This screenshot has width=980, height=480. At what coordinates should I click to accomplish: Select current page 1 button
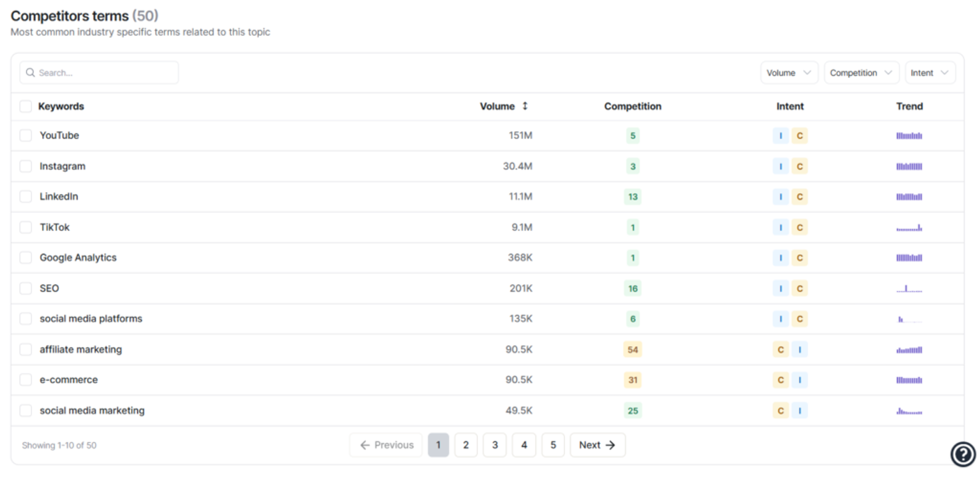[x=438, y=445]
